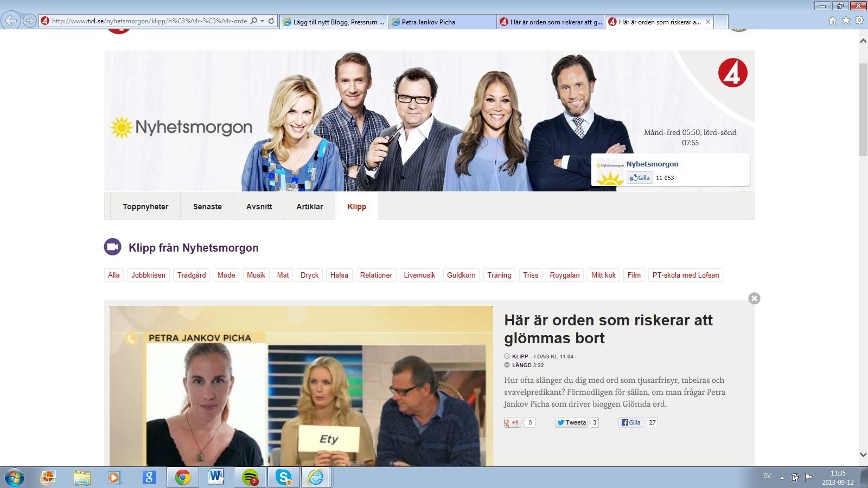Image resolution: width=868 pixels, height=488 pixels.
Task: Filter clips by Trädgård
Action: click(x=192, y=275)
